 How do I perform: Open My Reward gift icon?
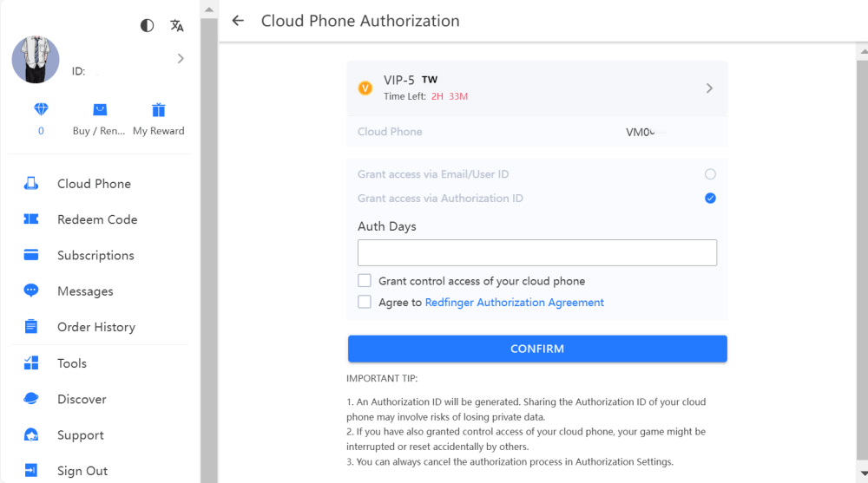(x=158, y=109)
